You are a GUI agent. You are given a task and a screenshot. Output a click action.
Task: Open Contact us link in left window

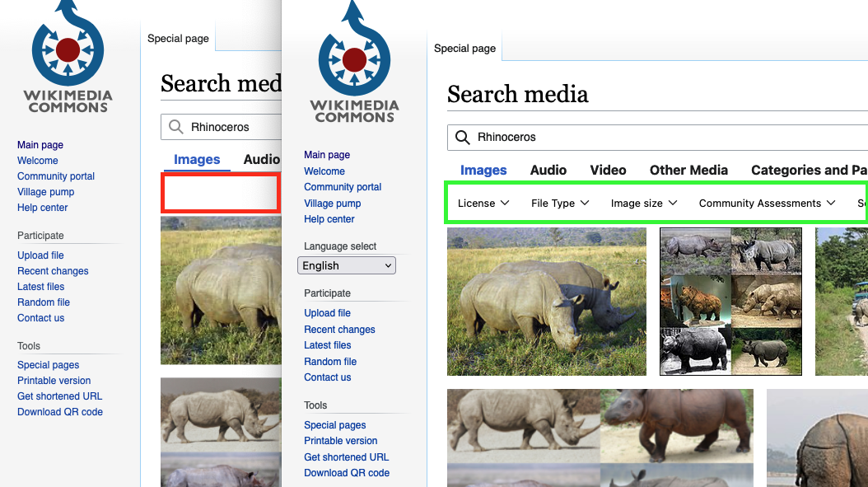tap(40, 318)
